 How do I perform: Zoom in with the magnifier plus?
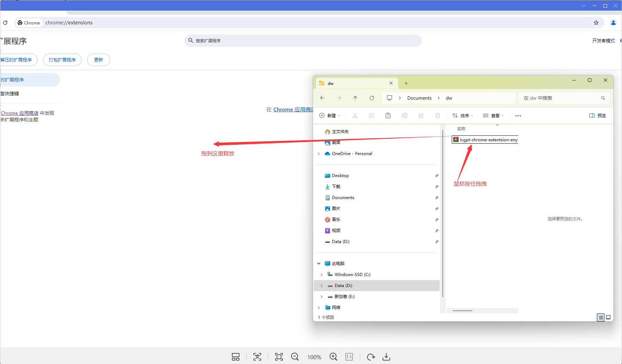pos(333,357)
